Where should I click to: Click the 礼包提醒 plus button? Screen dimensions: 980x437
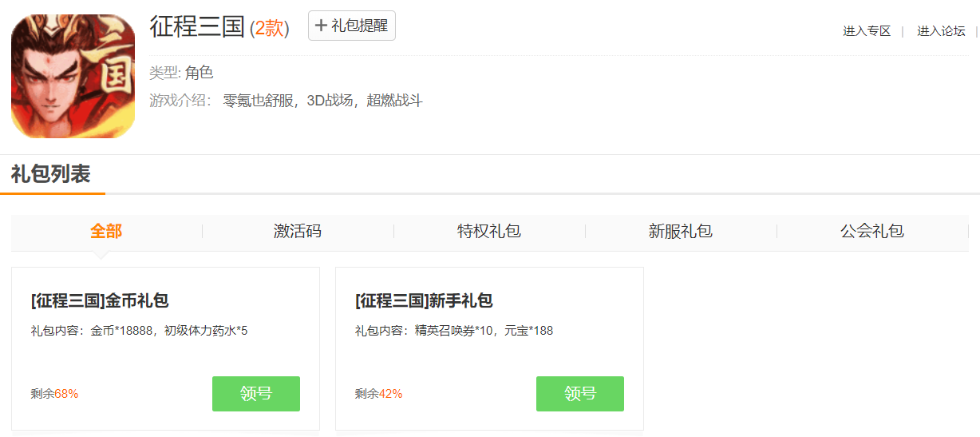pos(351,26)
